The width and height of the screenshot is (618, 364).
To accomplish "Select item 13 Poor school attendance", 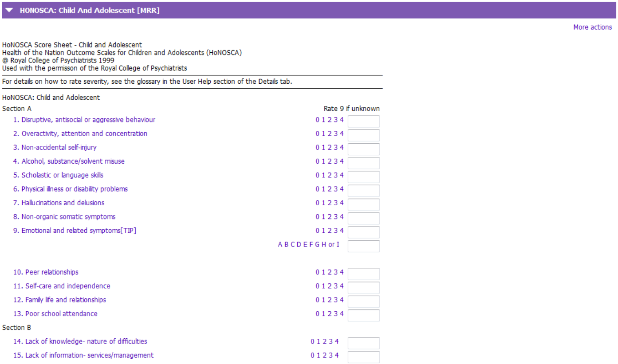I will pos(55,314).
